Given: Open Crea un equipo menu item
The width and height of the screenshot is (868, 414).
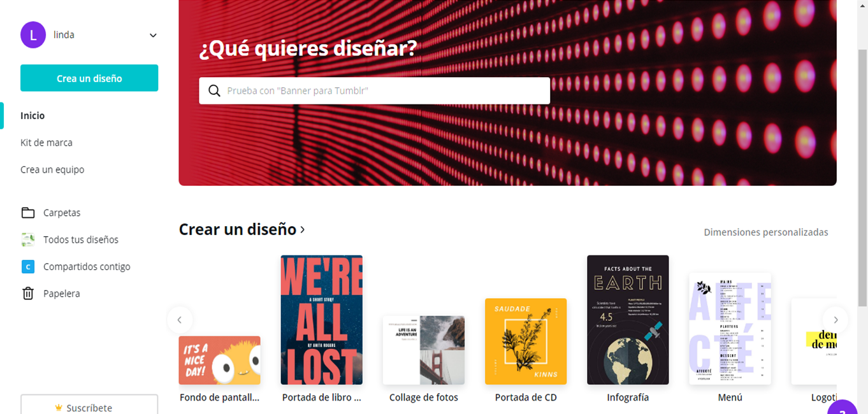Looking at the screenshot, I should point(52,169).
